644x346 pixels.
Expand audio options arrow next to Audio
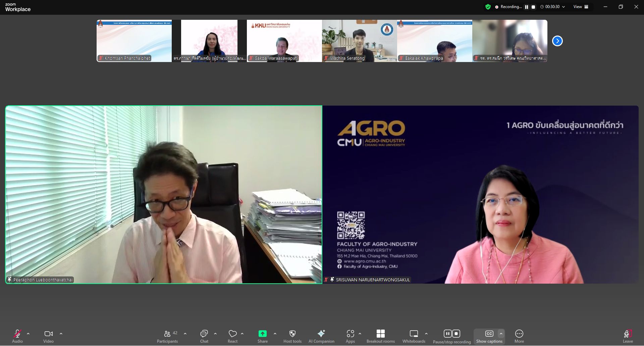(x=28, y=334)
